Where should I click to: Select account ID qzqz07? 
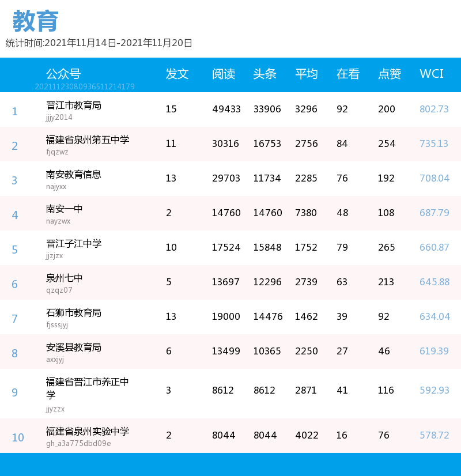click(59, 290)
